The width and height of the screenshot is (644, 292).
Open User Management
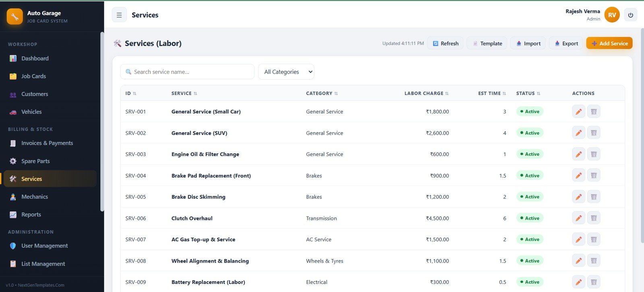click(50, 246)
